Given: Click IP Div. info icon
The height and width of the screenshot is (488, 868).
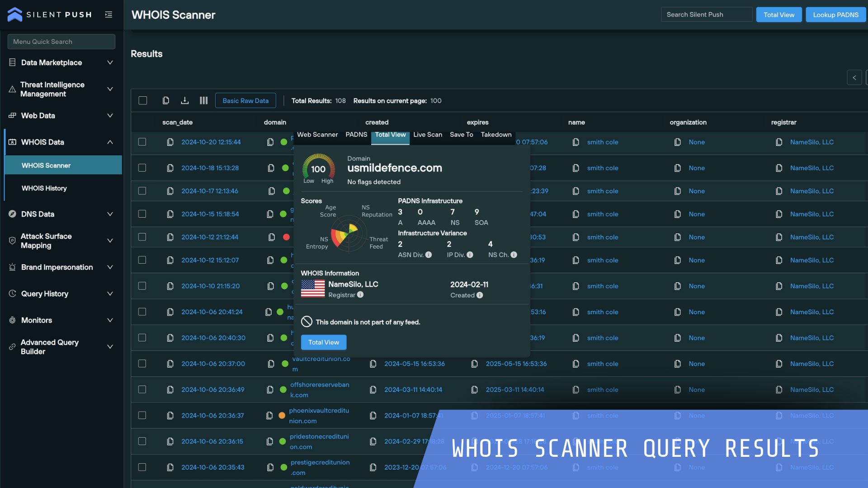Looking at the screenshot, I should click(x=470, y=255).
